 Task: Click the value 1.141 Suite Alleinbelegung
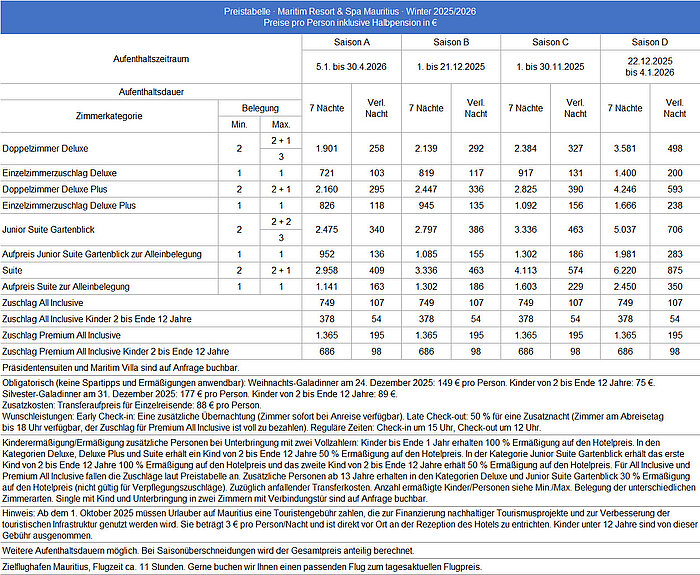327,287
